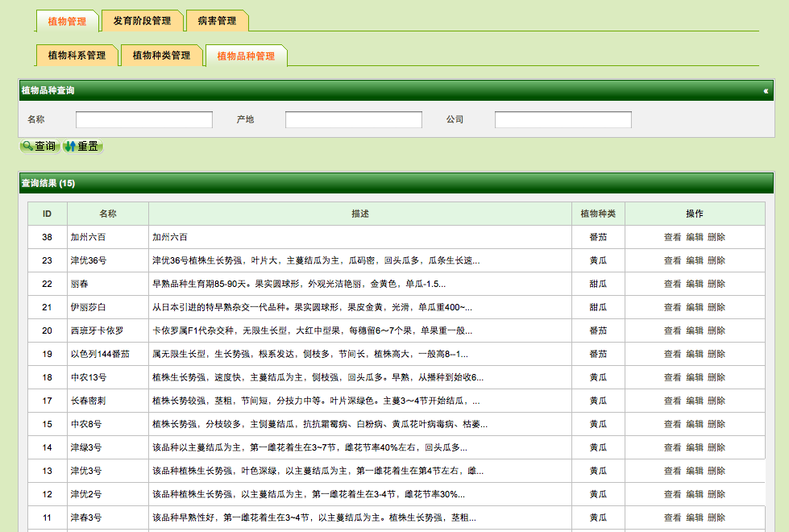The width and height of the screenshot is (789, 532).
Task: Click the 名称 search input field
Action: 143,118
